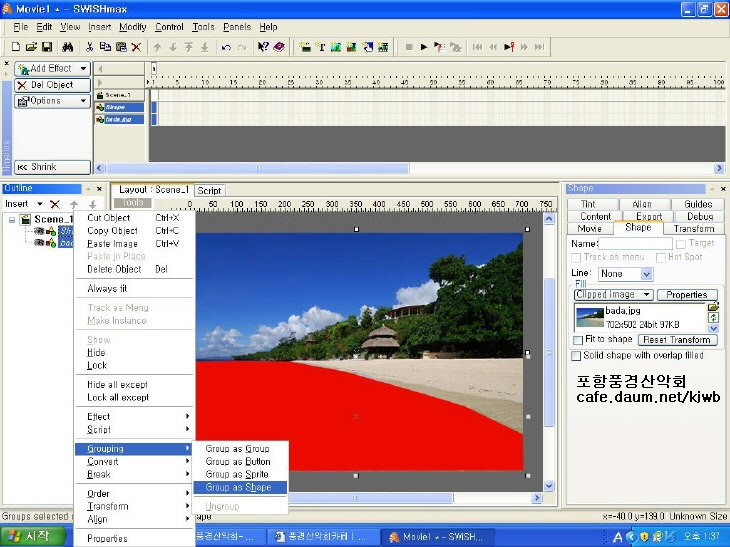The width and height of the screenshot is (730, 547).
Task: Click the Step forward frame marker icon
Action: tap(509, 47)
